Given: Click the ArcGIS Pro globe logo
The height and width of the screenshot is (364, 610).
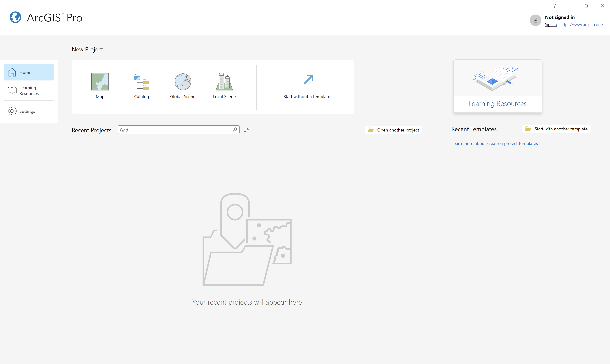Looking at the screenshot, I should coord(15,17).
